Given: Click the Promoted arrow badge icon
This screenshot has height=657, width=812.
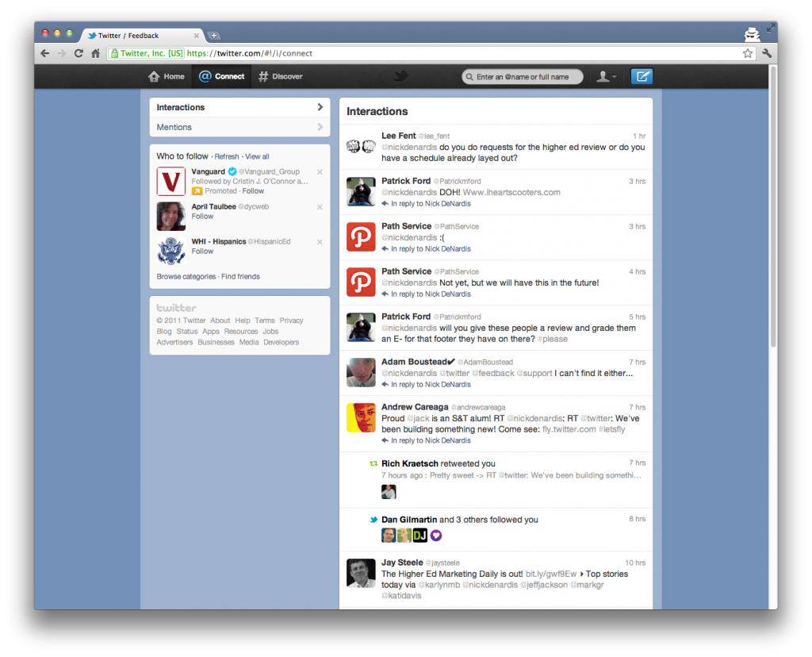Looking at the screenshot, I should pyautogui.click(x=197, y=191).
